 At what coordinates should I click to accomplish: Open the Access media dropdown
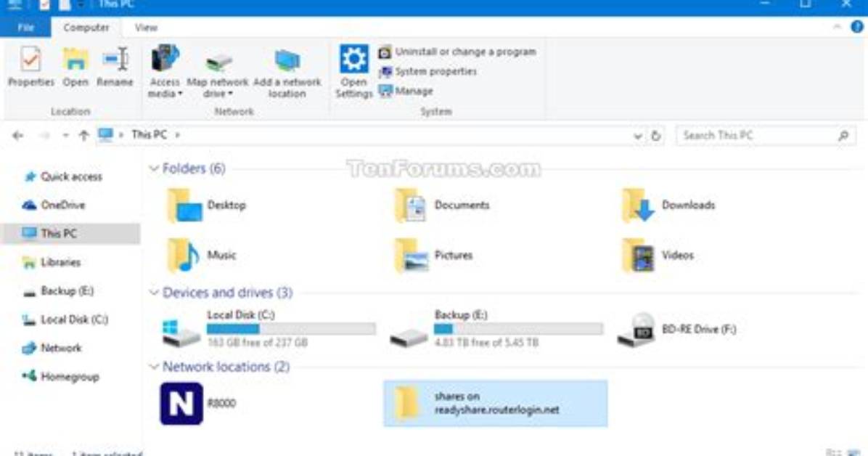coord(165,72)
